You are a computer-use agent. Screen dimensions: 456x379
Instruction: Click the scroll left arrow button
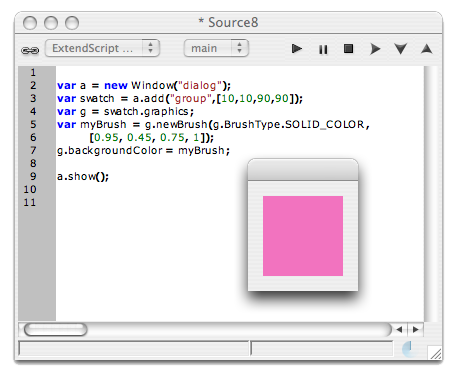[x=399, y=330]
